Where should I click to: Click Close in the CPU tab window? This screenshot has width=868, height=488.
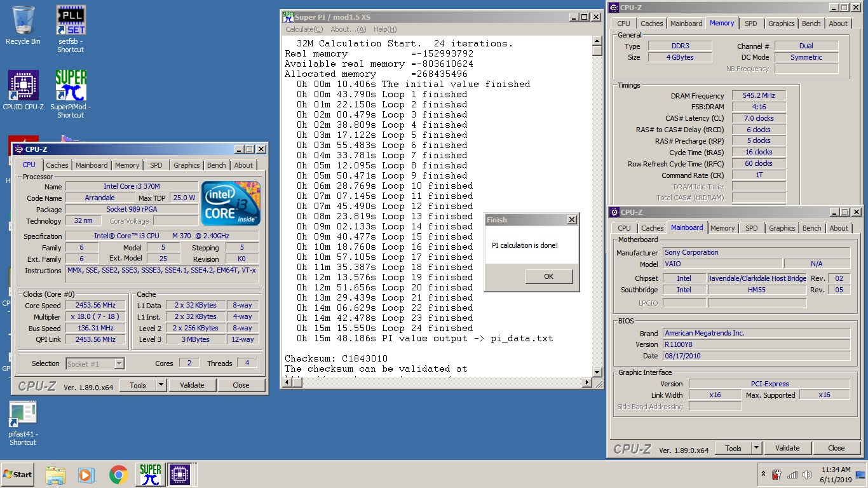[241, 385]
